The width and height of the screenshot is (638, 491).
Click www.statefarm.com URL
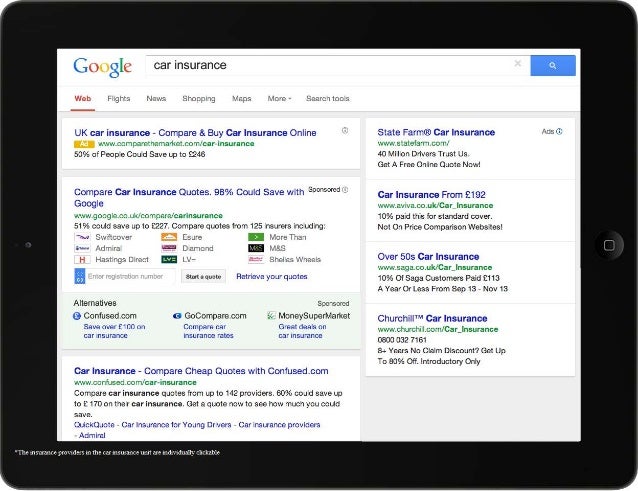click(413, 143)
